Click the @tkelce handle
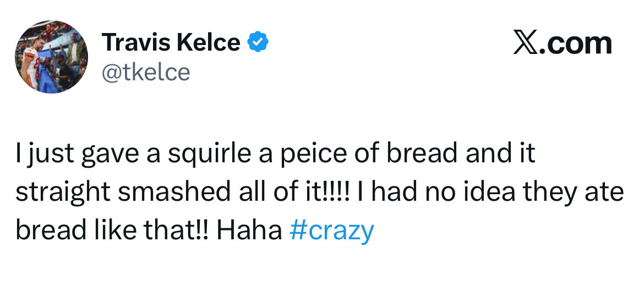The width and height of the screenshot is (644, 291). tap(146, 72)
